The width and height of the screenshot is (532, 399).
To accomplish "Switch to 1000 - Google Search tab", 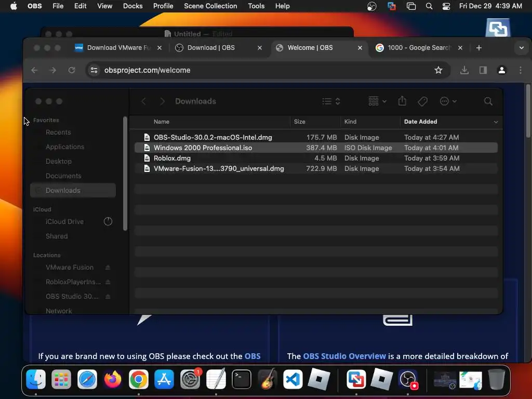I will pos(419,48).
